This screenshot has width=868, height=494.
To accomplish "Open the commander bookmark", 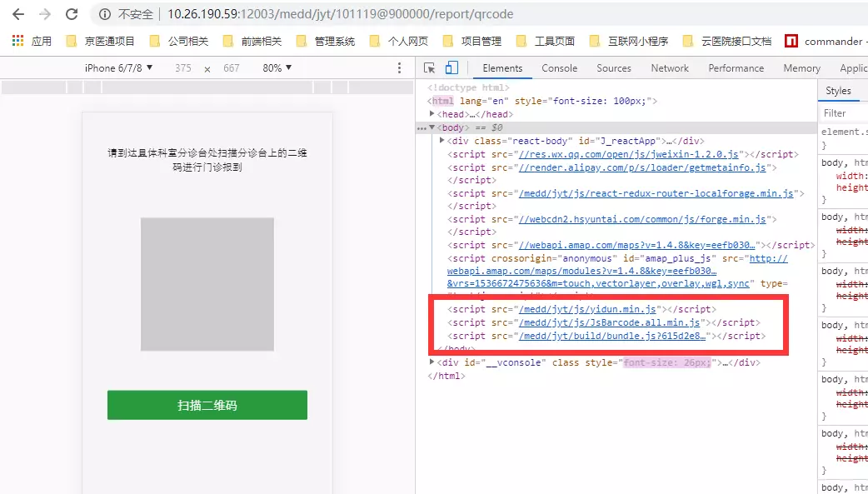I will [x=825, y=41].
